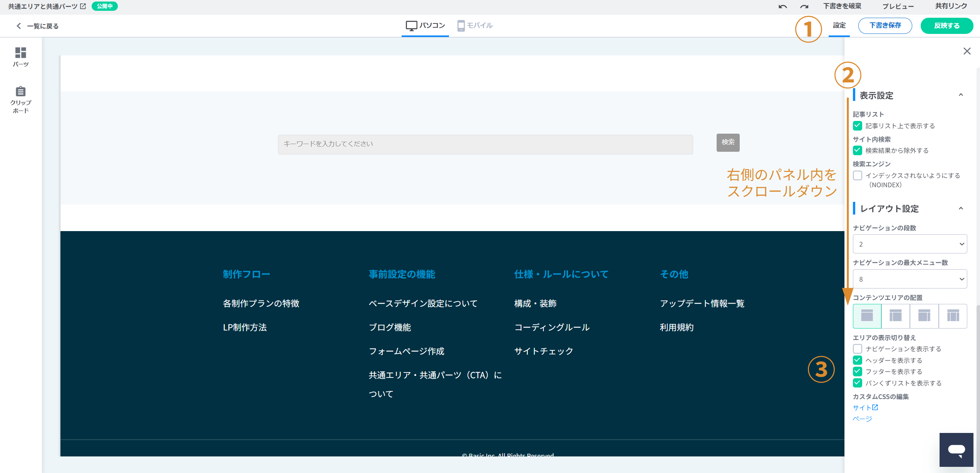Viewport: 980px width, 473px height.
Task: Open footer link ベースデザイン設定について
Action: pos(423,303)
